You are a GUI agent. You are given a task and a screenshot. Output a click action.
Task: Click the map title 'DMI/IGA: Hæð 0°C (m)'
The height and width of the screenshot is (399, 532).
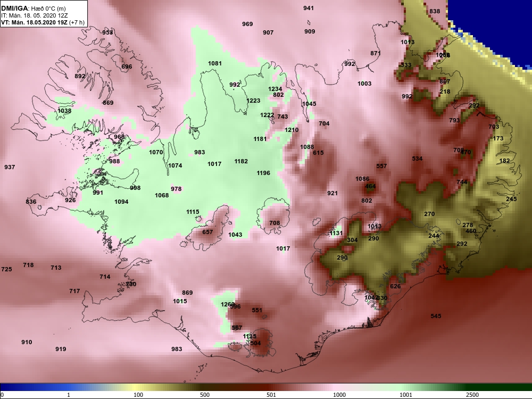click(33, 9)
